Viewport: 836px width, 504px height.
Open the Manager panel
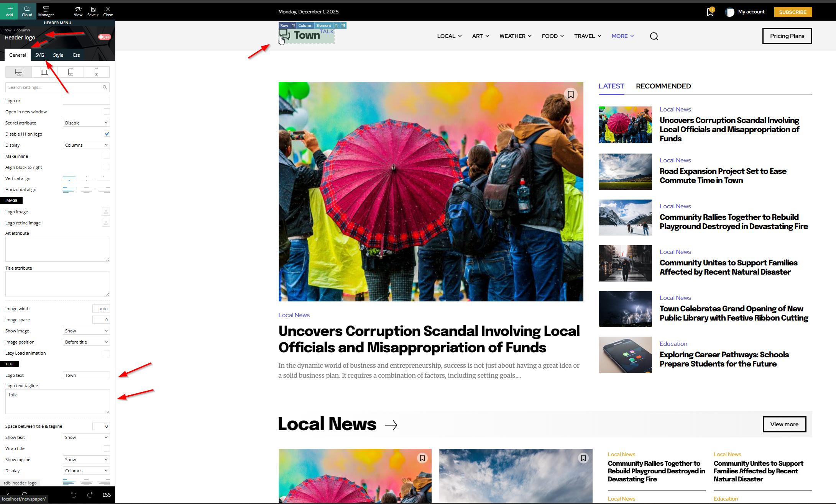pyautogui.click(x=46, y=11)
